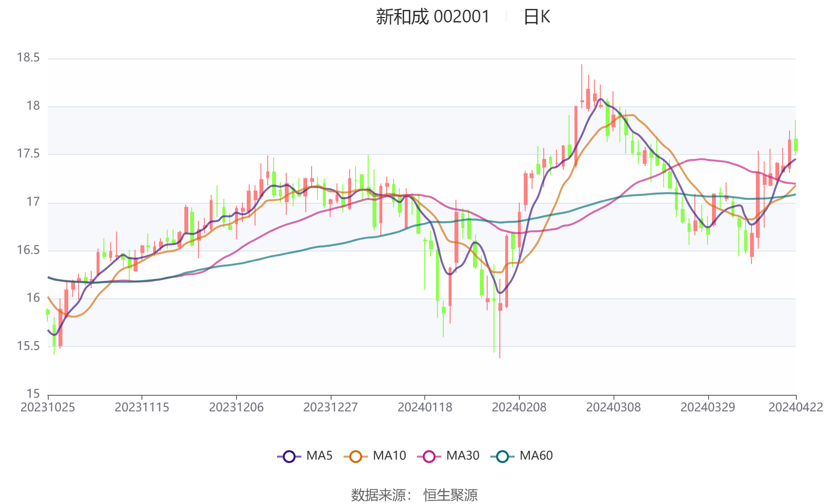Click the 17.5 y-axis price label
The height and width of the screenshot is (504, 829).
[x=28, y=154]
